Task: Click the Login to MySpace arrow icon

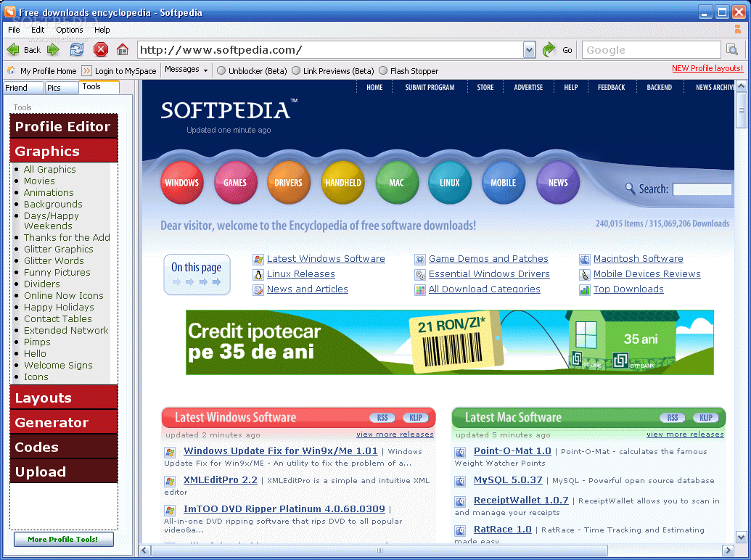Action: tap(86, 71)
